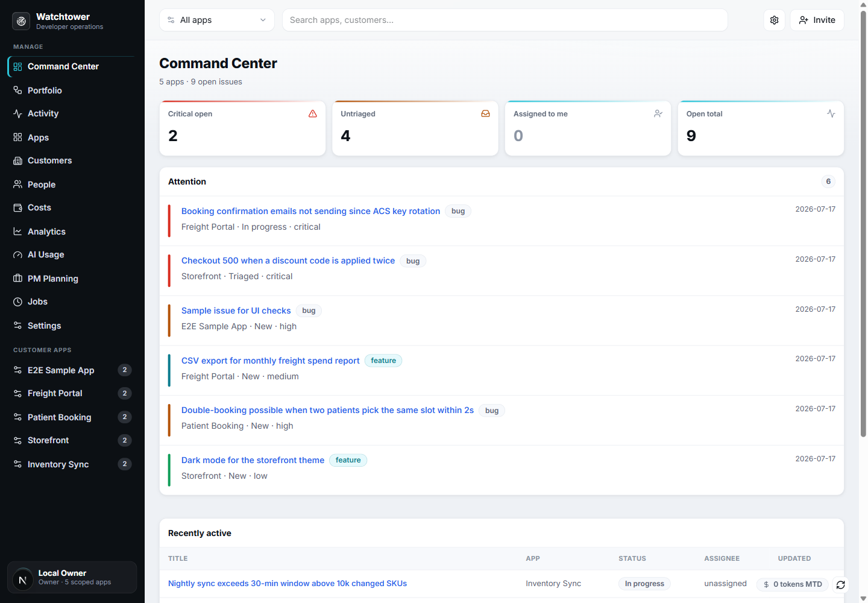Viewport: 868px width, 603px height.
Task: Click the pulse icon on Open total card
Action: click(x=831, y=113)
